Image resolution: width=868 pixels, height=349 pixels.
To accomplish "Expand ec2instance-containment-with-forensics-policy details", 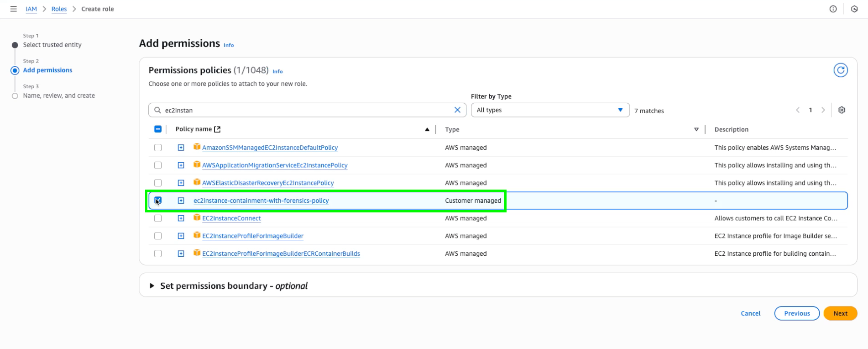I will click(181, 201).
